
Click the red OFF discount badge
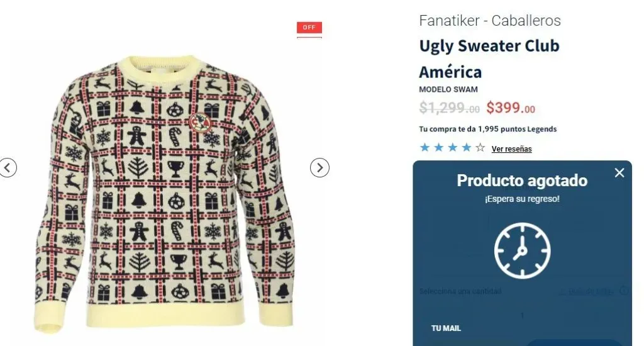[309, 28]
